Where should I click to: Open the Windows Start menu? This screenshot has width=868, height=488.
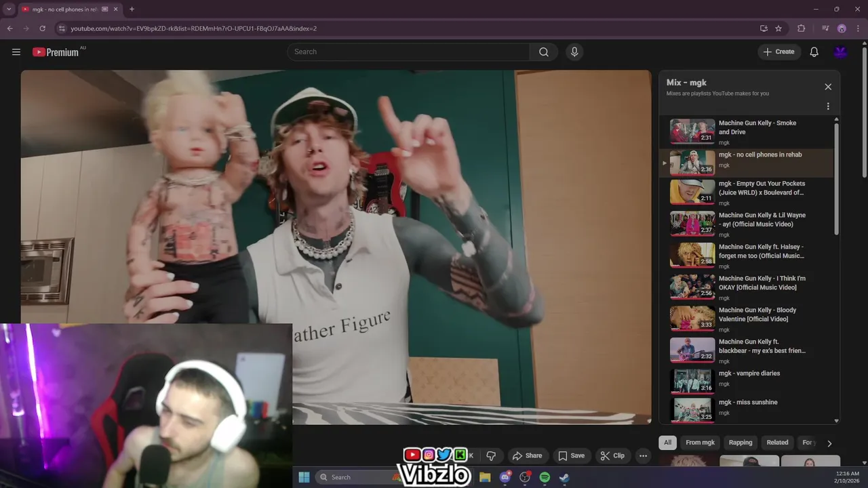point(304,477)
